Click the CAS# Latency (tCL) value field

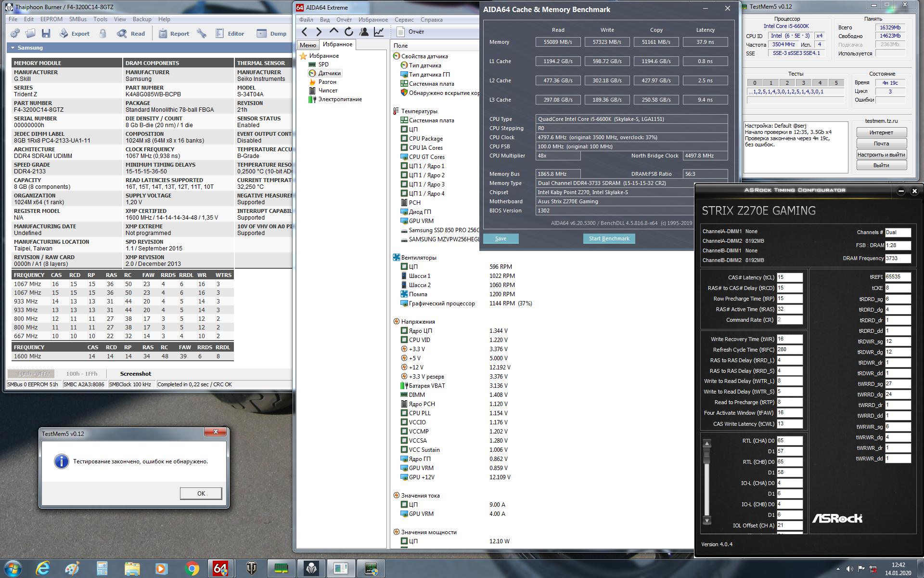click(789, 277)
